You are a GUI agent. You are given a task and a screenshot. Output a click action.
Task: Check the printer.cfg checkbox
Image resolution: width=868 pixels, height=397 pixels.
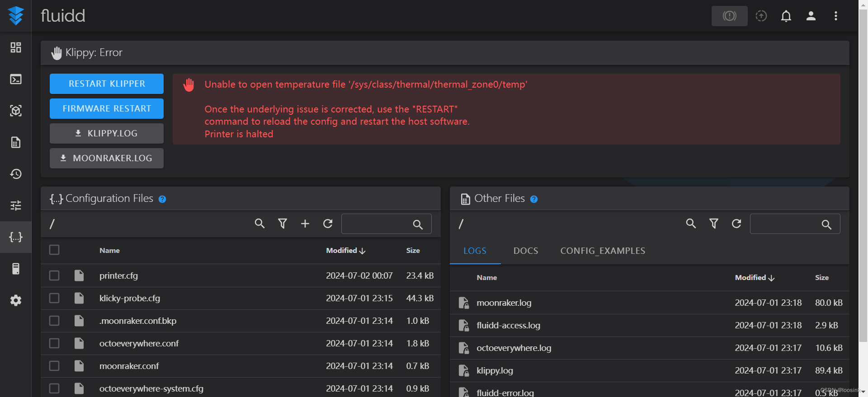click(x=54, y=276)
